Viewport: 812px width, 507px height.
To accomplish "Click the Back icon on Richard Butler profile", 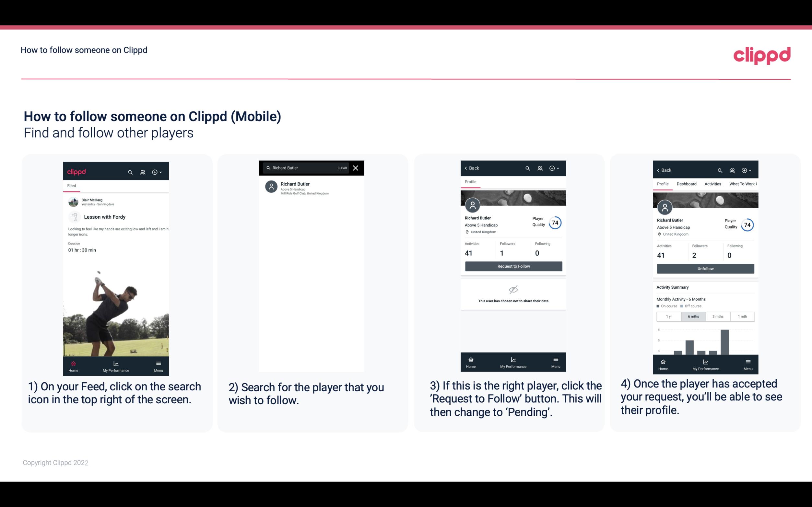I will point(467,167).
